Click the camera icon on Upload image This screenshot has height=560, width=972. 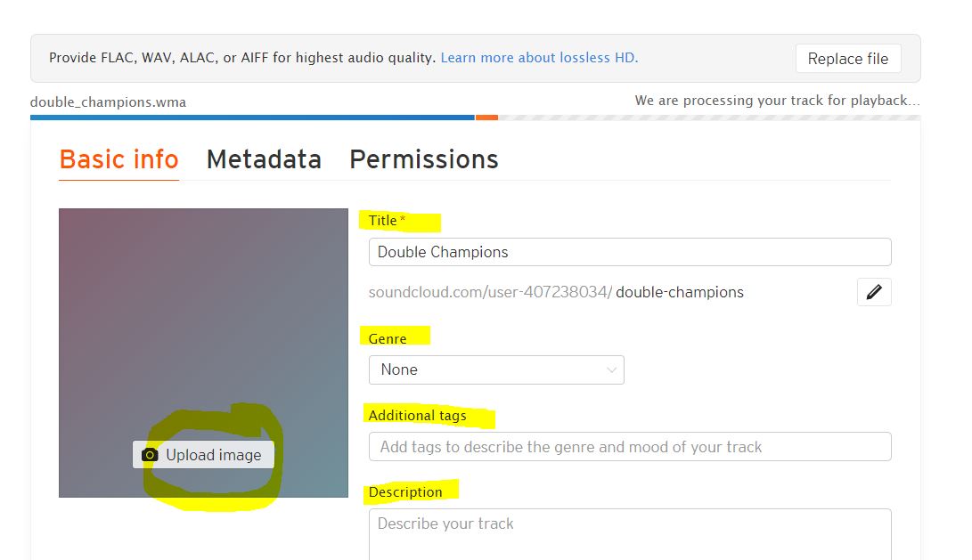150,455
